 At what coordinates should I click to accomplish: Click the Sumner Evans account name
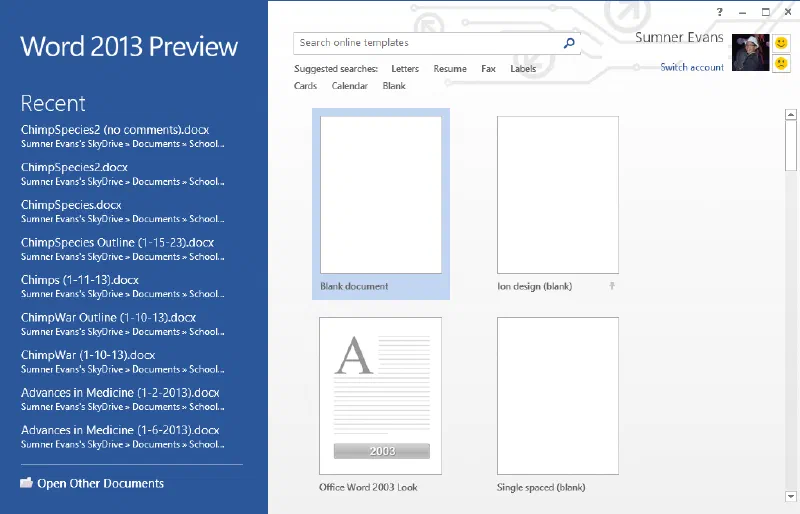tap(679, 38)
